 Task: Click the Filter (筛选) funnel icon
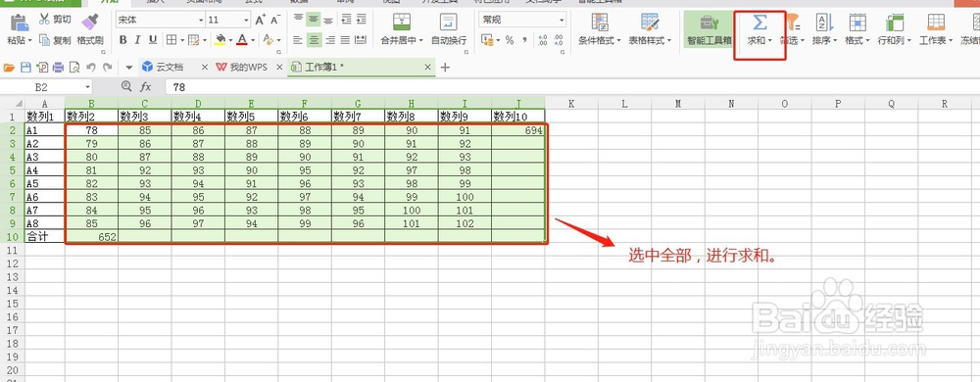coord(793,23)
